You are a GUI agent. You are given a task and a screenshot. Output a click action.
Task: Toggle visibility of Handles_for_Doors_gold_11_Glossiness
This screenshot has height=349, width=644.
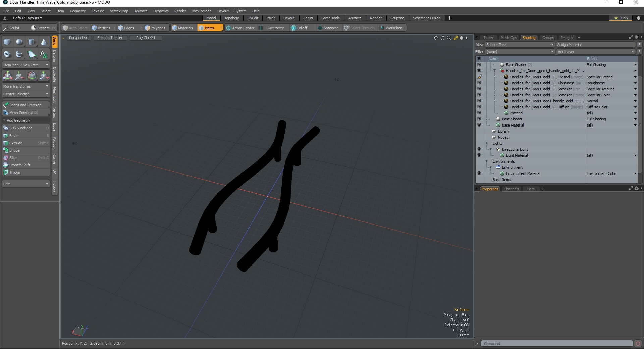click(x=479, y=83)
